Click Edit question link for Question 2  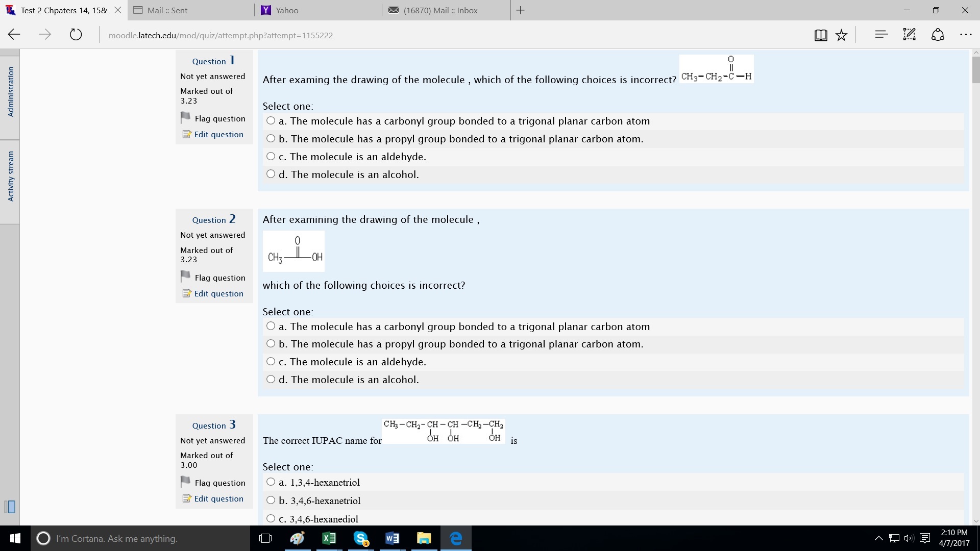[x=218, y=293]
